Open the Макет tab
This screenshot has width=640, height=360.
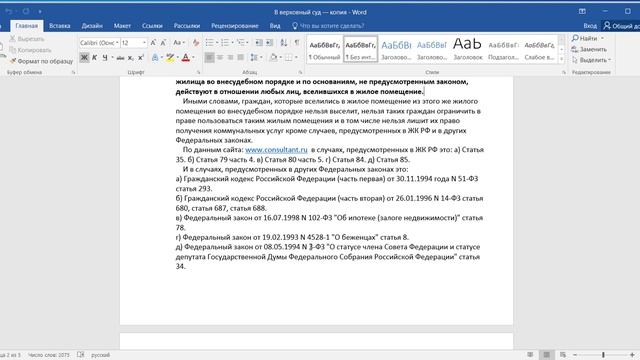tap(122, 26)
